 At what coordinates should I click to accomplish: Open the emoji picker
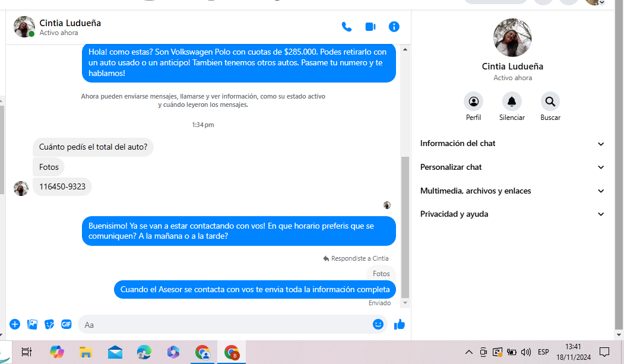(x=378, y=324)
